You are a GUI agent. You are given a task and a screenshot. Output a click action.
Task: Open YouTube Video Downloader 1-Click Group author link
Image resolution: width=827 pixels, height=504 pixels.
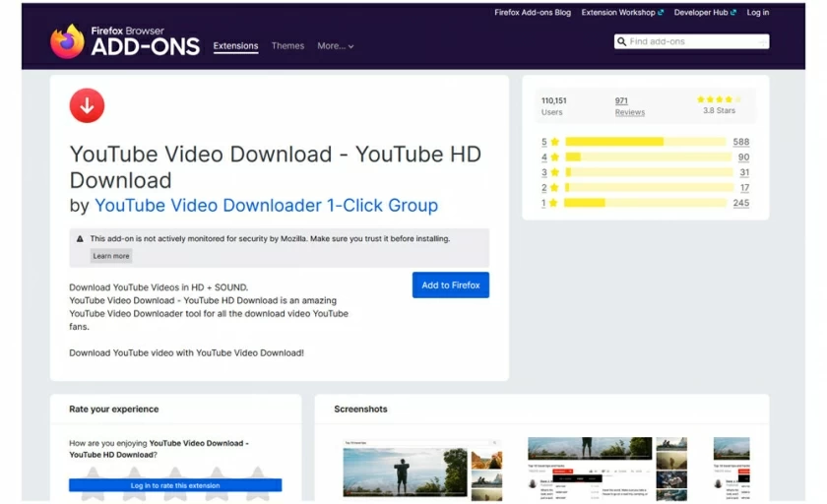[x=267, y=205]
